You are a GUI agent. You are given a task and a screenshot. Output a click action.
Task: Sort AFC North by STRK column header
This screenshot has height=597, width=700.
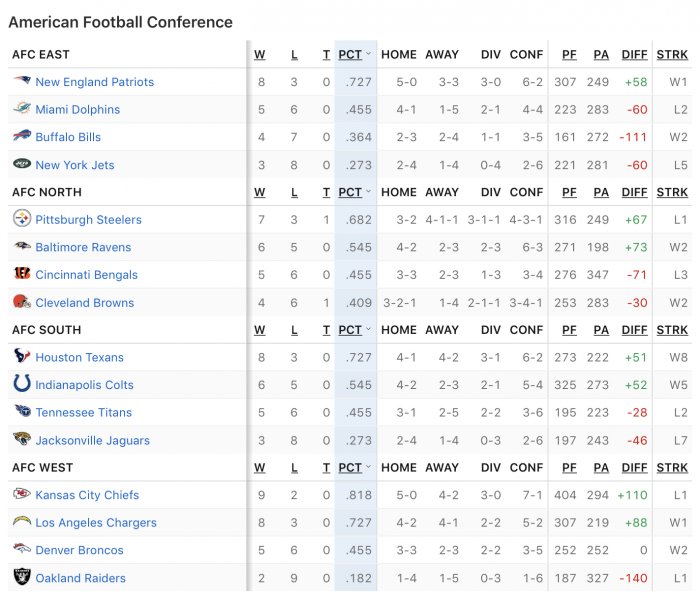coord(672,192)
